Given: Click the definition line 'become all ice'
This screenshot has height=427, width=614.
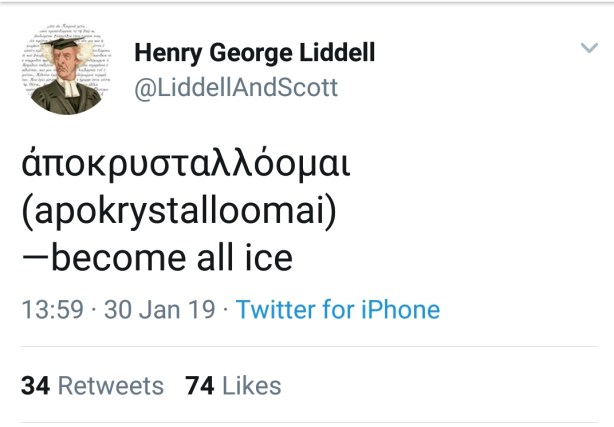Looking at the screenshot, I should point(157,258).
